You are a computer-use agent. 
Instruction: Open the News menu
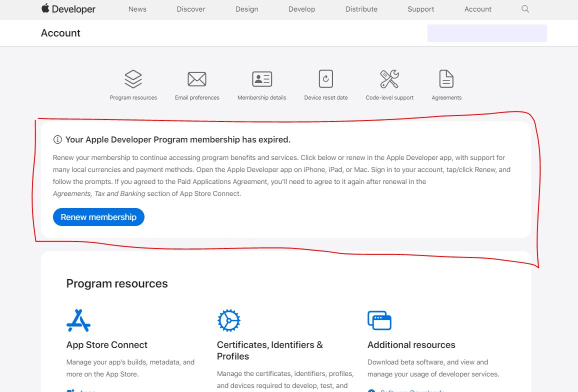pos(137,9)
